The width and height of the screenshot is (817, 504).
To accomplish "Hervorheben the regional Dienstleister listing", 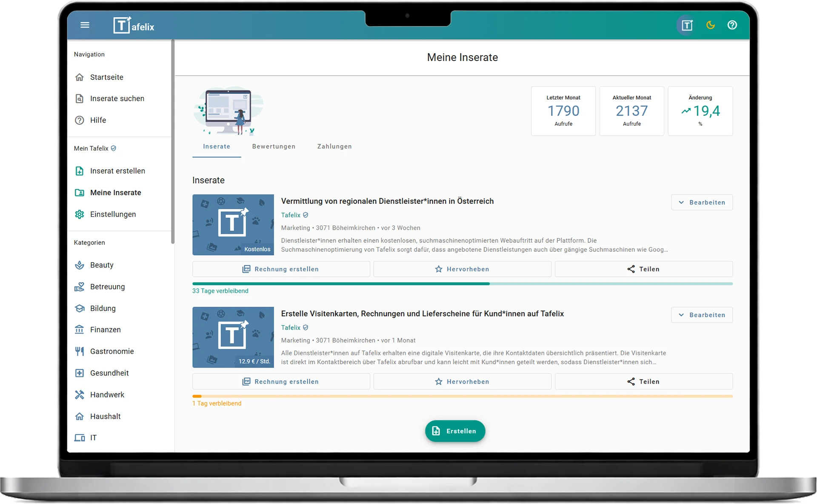I will (462, 269).
